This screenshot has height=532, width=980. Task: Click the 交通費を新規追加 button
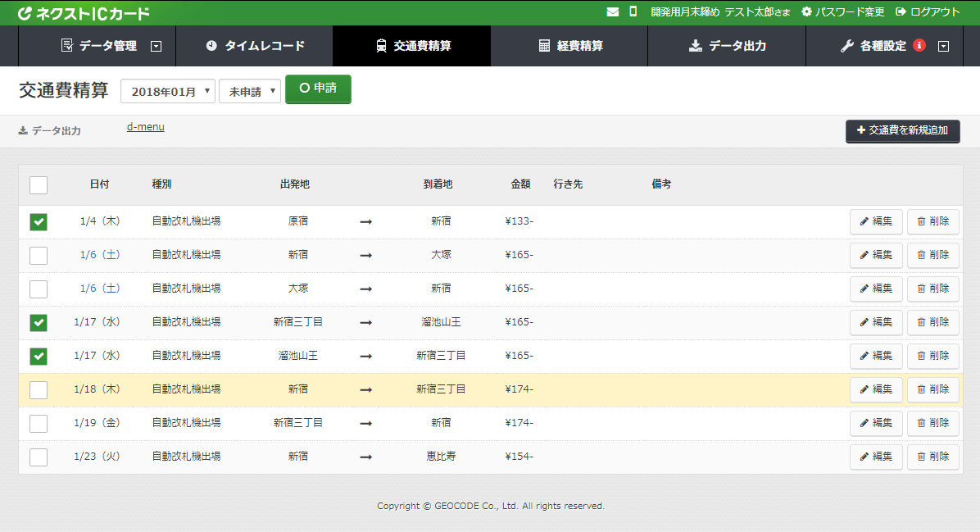pos(902,131)
